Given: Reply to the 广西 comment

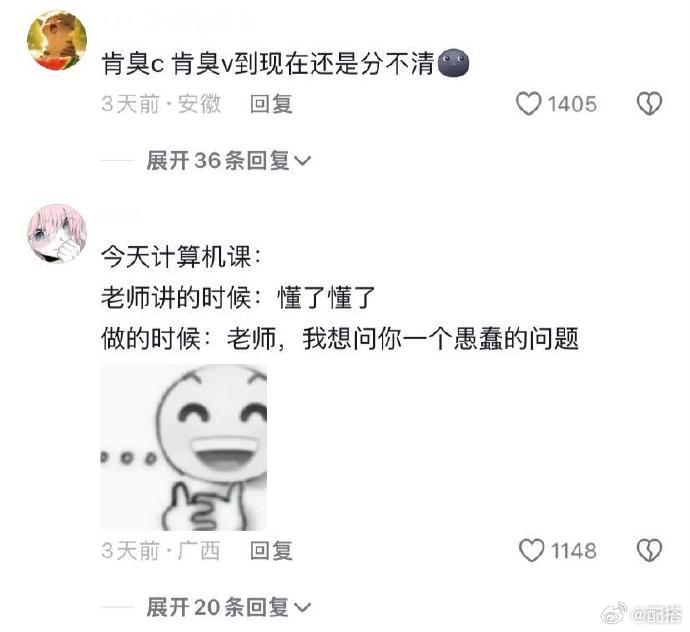Looking at the screenshot, I should pyautogui.click(x=271, y=551).
